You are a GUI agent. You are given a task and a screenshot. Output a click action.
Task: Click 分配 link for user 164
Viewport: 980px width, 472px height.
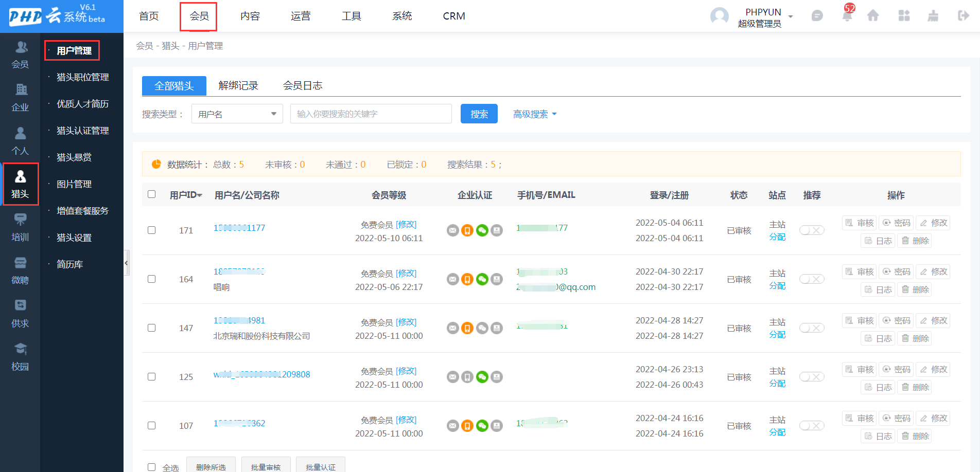pos(777,286)
